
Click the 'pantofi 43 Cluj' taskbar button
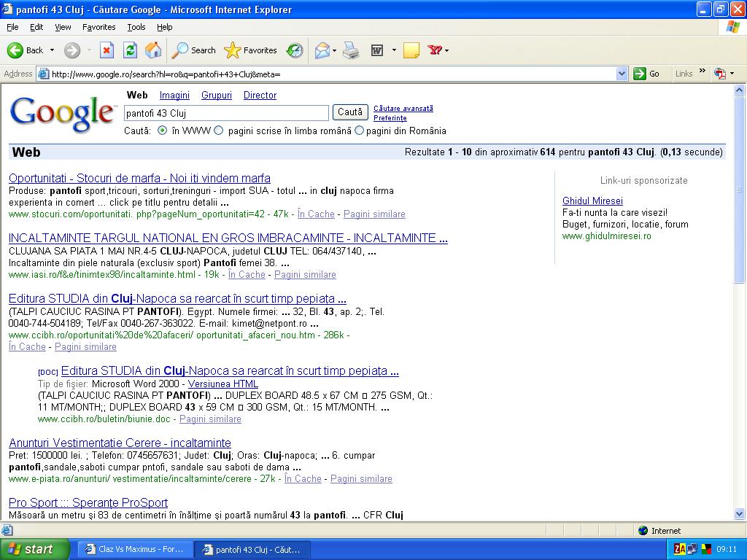pos(253,549)
